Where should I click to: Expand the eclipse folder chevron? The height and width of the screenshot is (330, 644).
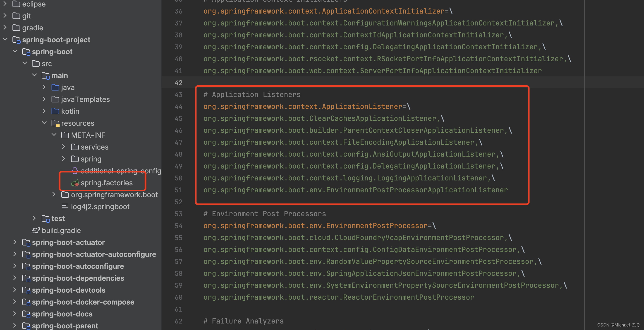5,4
